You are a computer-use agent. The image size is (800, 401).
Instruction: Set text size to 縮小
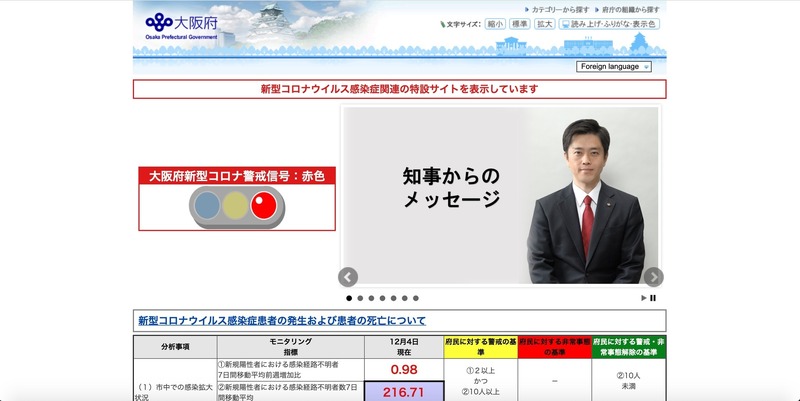495,24
